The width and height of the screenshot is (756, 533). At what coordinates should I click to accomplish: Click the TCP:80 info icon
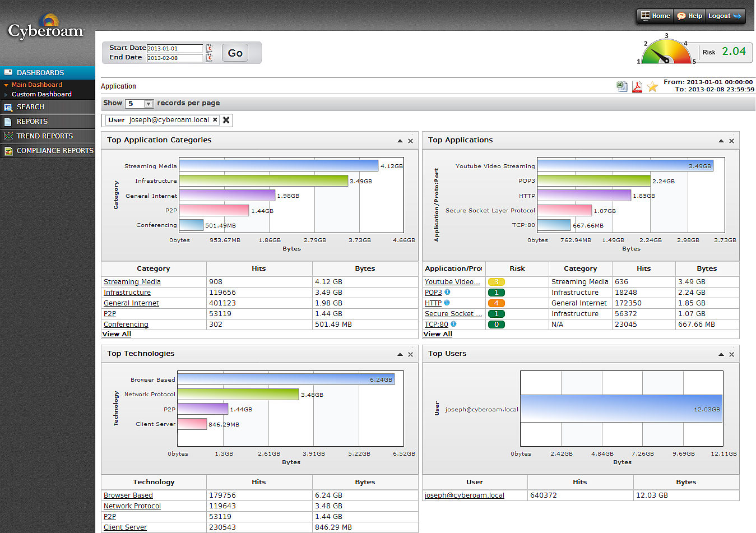tap(453, 324)
